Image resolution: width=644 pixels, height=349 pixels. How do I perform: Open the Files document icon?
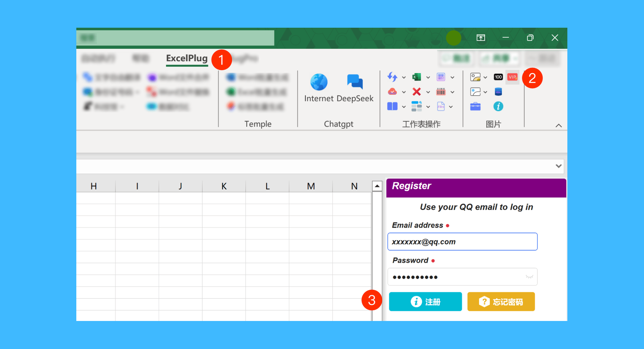pyautogui.click(x=441, y=106)
